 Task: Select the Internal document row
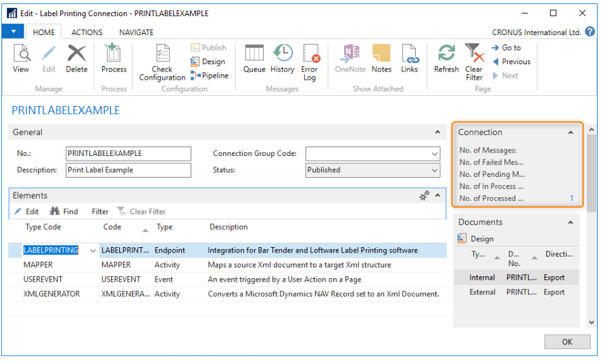tap(516, 278)
